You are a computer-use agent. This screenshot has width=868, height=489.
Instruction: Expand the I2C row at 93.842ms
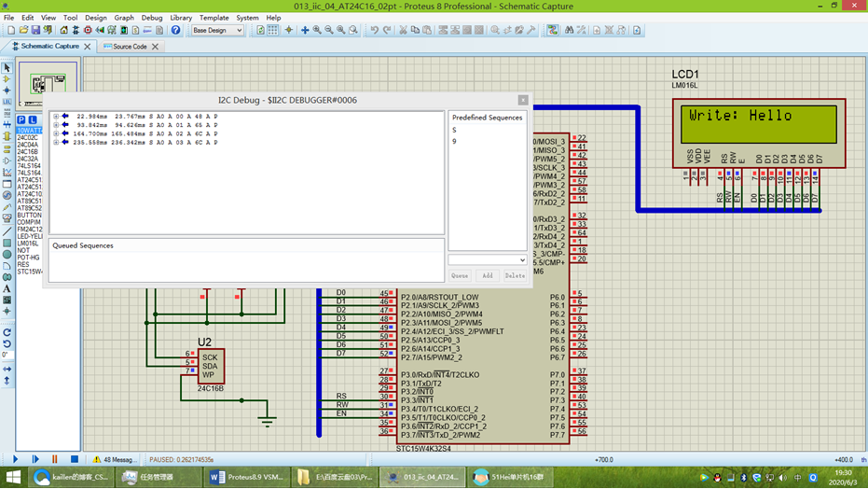[56, 125]
